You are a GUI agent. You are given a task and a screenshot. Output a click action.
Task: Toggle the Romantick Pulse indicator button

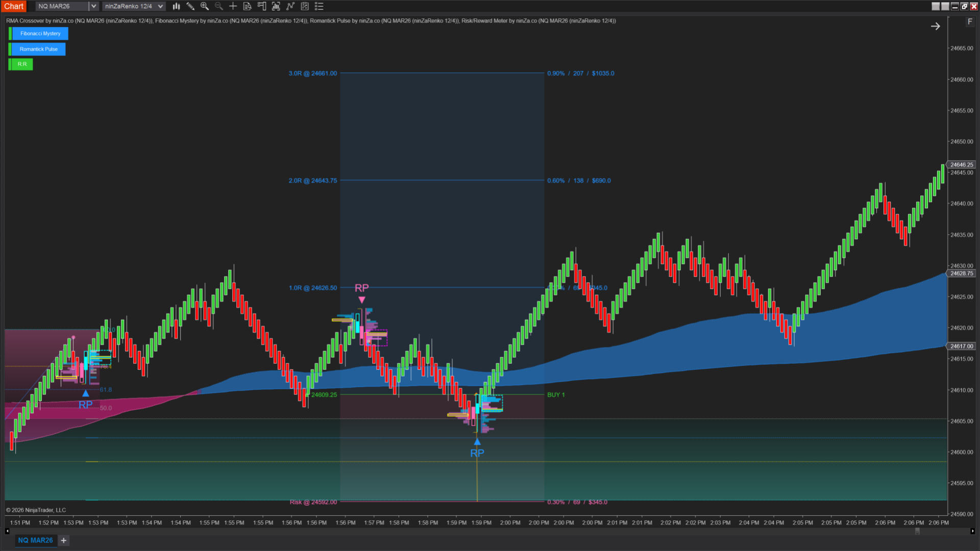[39, 49]
